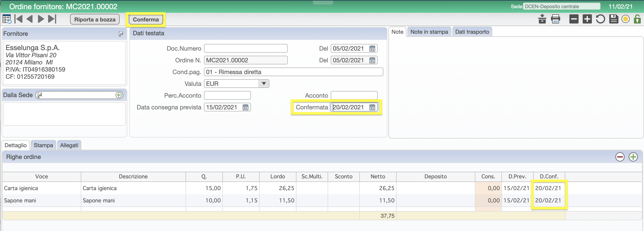Click the Acconto input field

click(354, 95)
